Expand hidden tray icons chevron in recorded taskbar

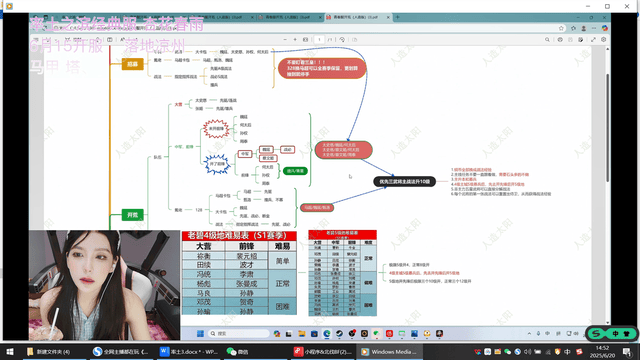[529, 333]
